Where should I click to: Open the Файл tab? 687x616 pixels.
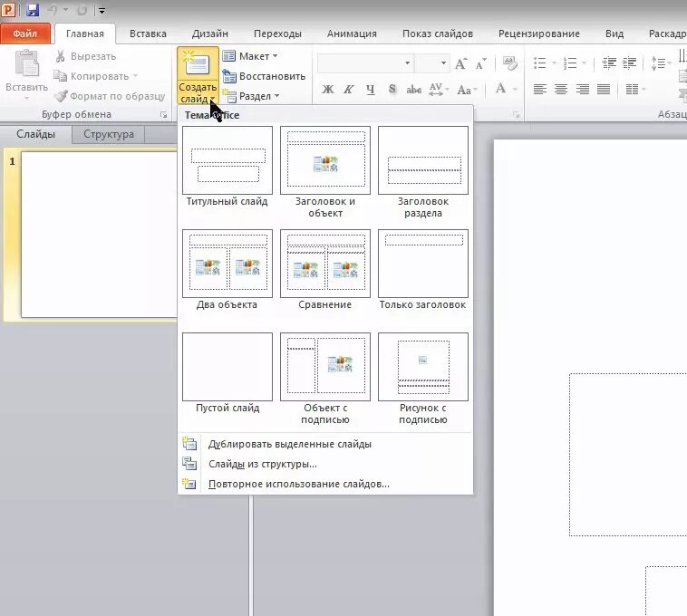tap(25, 34)
